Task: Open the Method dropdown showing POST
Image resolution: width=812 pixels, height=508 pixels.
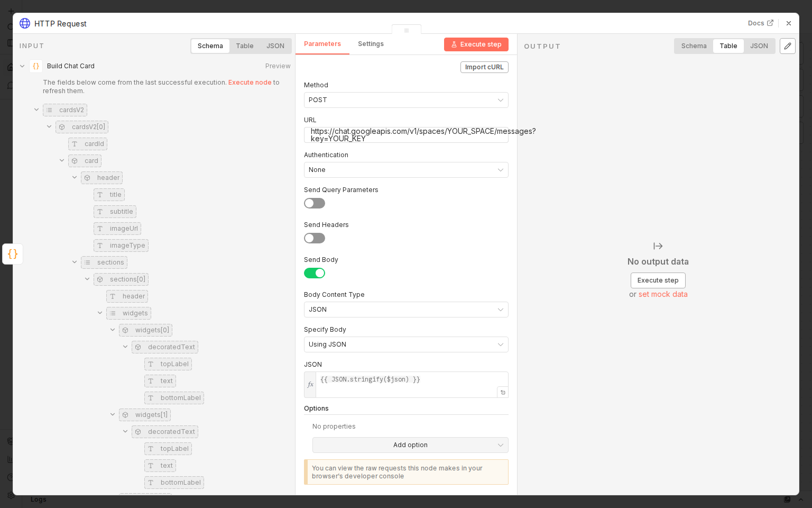Action: pos(405,100)
